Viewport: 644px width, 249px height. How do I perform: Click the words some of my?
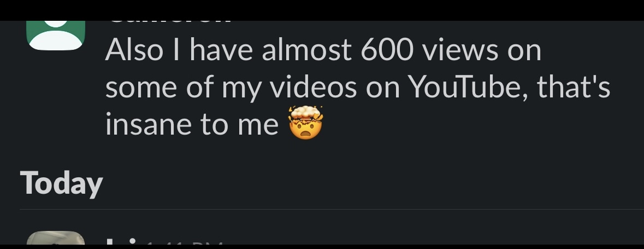(x=183, y=89)
